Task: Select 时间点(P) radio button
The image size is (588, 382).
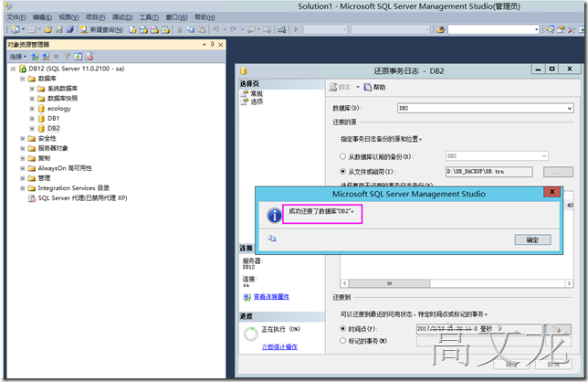Action: click(342, 328)
